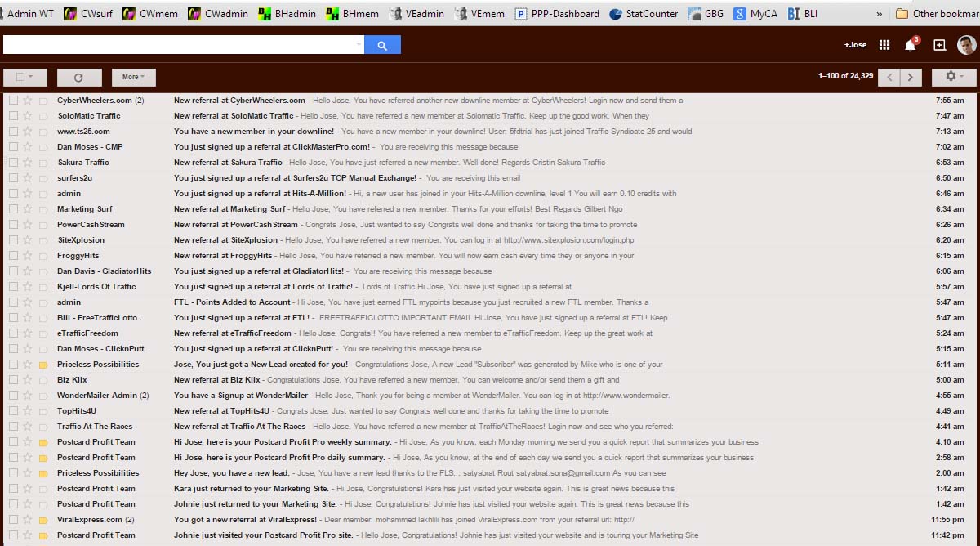Image resolution: width=980 pixels, height=546 pixels.
Task: Star the PowerCashStream email
Action: pos(28,225)
